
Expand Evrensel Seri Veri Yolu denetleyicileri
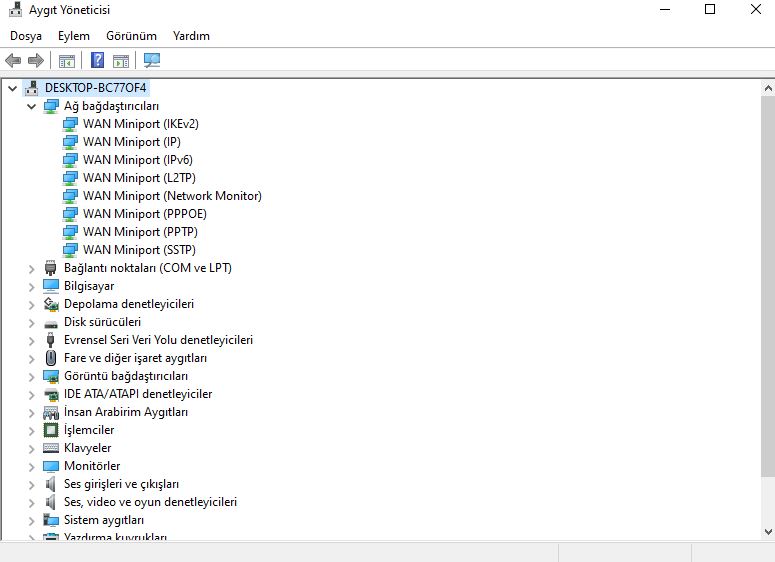32,341
